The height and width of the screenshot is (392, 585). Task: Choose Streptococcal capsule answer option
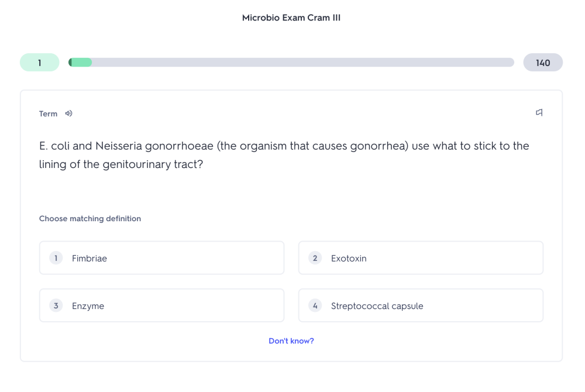point(421,305)
